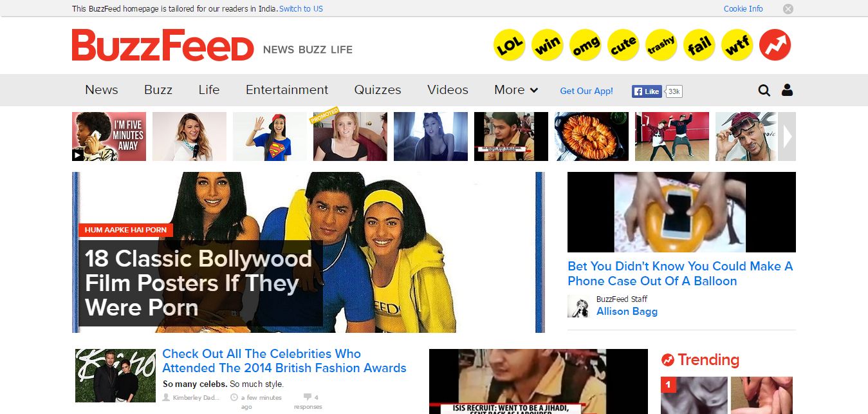
Task: Open the dancers in studio thumbnail
Action: pyautogui.click(x=672, y=136)
